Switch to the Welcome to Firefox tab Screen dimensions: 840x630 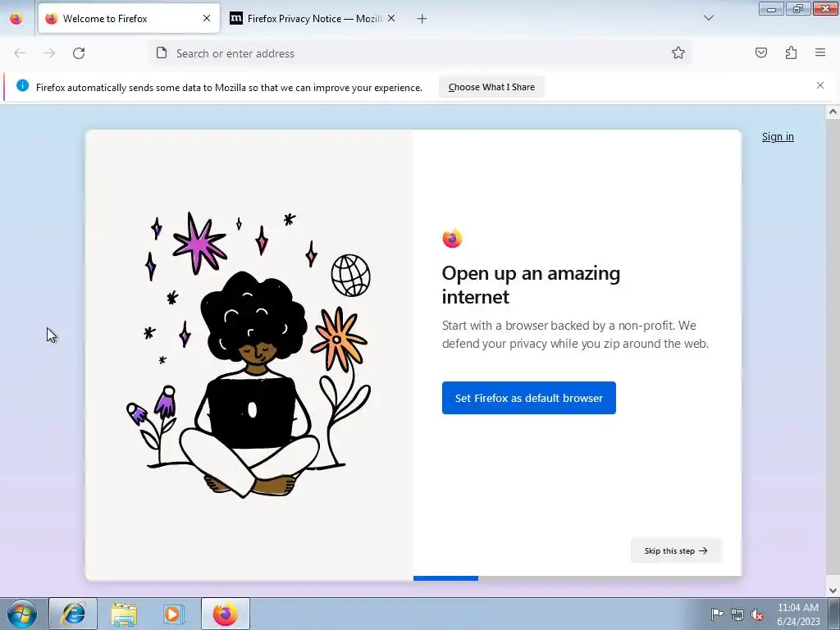[x=129, y=18]
